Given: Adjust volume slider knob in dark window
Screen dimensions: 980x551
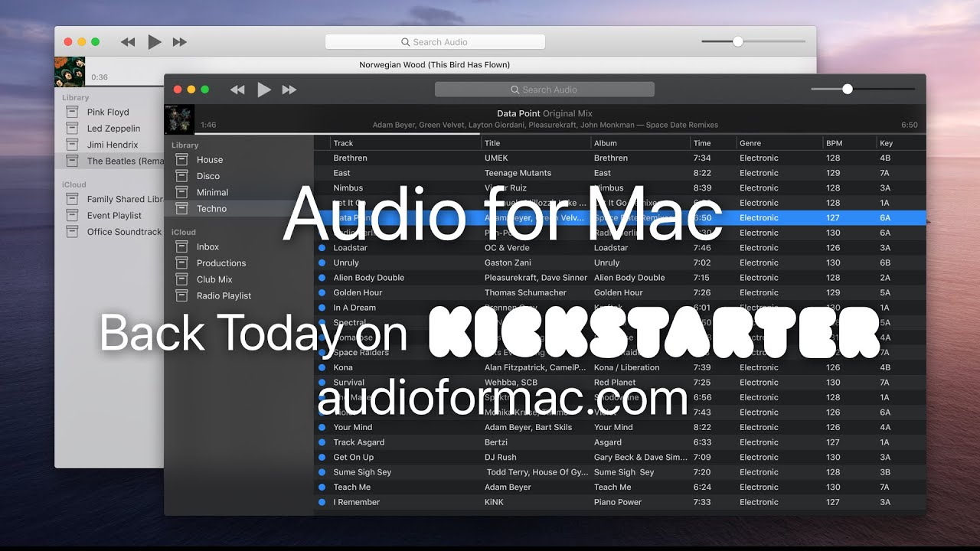Looking at the screenshot, I should [848, 89].
